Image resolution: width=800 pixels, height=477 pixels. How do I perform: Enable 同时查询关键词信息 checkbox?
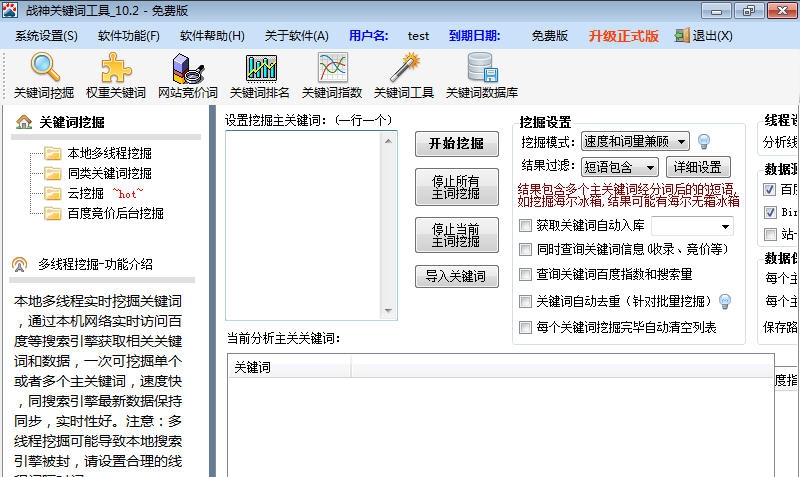pyautogui.click(x=525, y=249)
